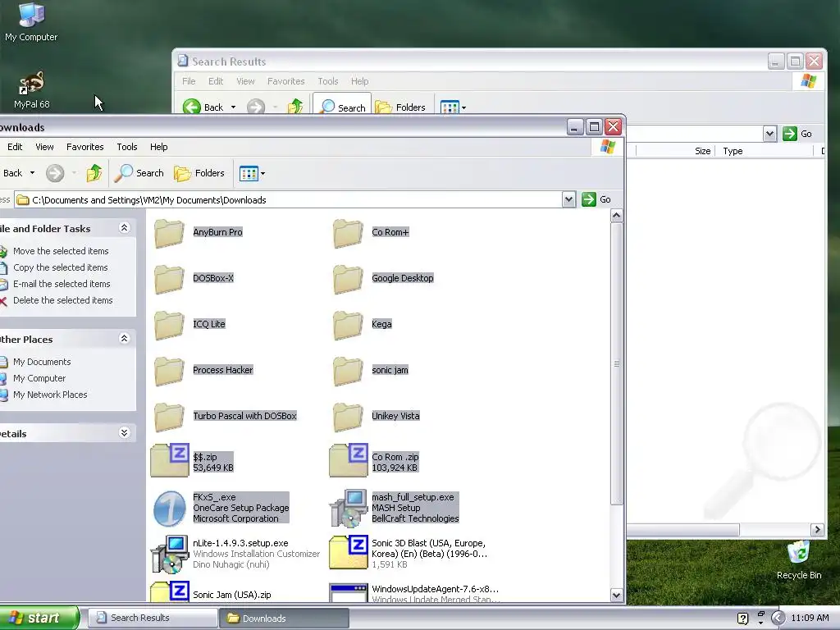Click the Search button in Downloads toolbar
Screen dimensions: 840x630
pyautogui.click(x=139, y=173)
